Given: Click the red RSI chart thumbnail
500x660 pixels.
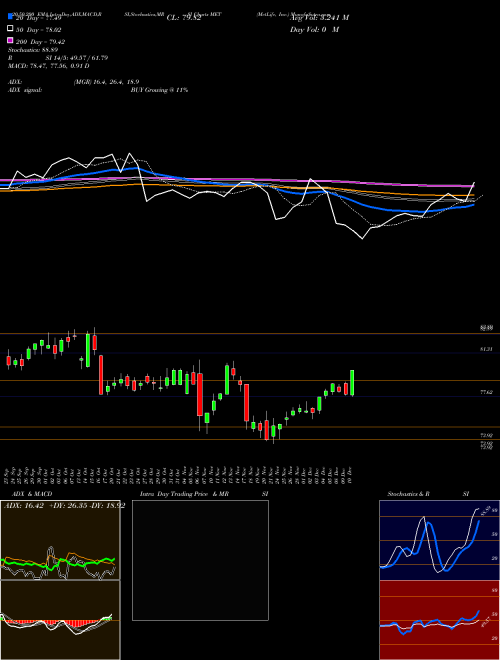Looking at the screenshot, I should tap(439, 620).
